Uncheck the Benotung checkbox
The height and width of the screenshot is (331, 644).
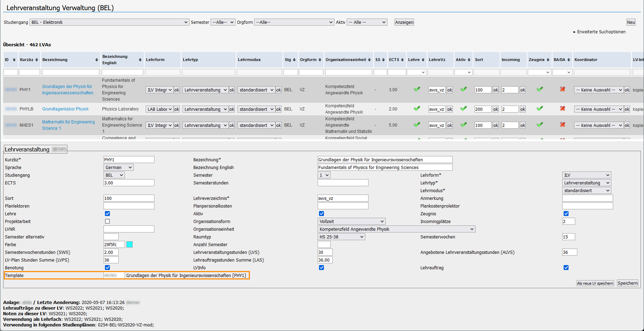pos(107,268)
